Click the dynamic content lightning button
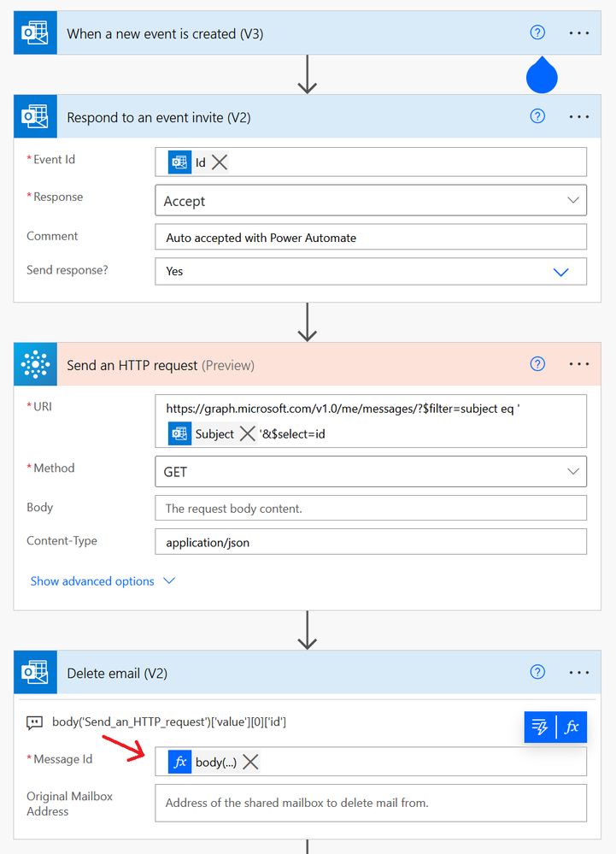This screenshot has width=616, height=854. (540, 727)
